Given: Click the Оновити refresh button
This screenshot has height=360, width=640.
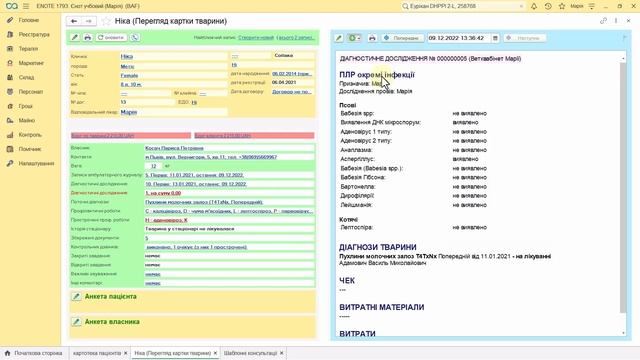Looking at the screenshot, I should pyautogui.click(x=111, y=38).
